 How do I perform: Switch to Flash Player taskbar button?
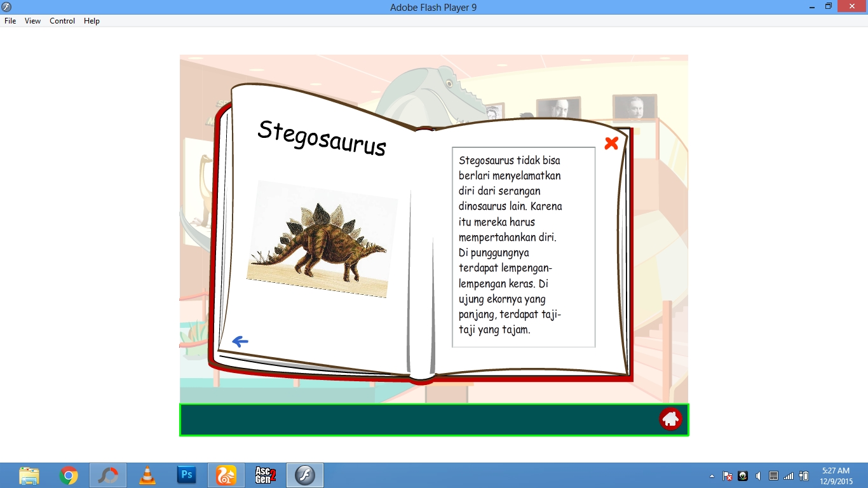coord(305,475)
